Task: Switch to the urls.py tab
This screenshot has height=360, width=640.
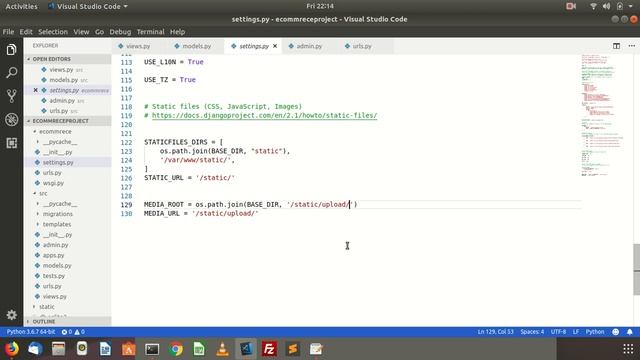Action: tap(362, 46)
